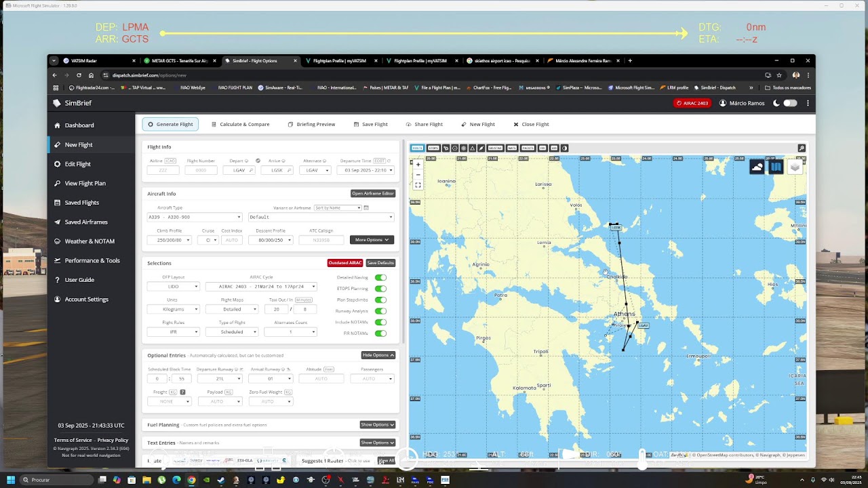Viewport: 868px width, 488px height.
Task: Open the Aircraft Type dropdown
Action: pyautogui.click(x=194, y=217)
